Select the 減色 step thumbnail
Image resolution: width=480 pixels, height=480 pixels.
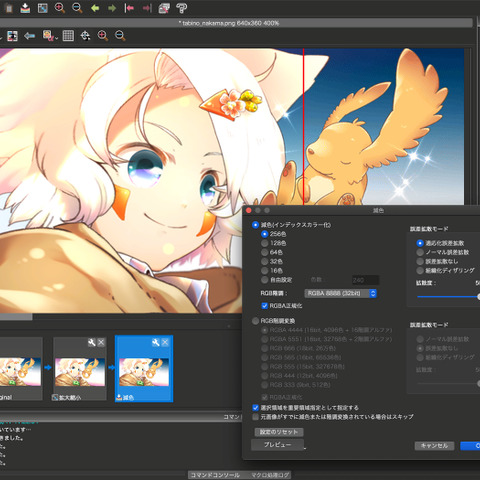tap(144, 368)
